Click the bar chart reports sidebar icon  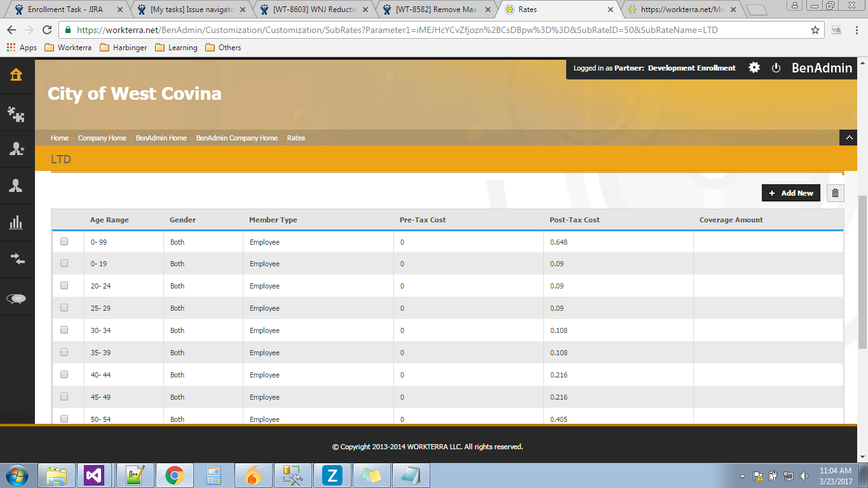tap(17, 222)
